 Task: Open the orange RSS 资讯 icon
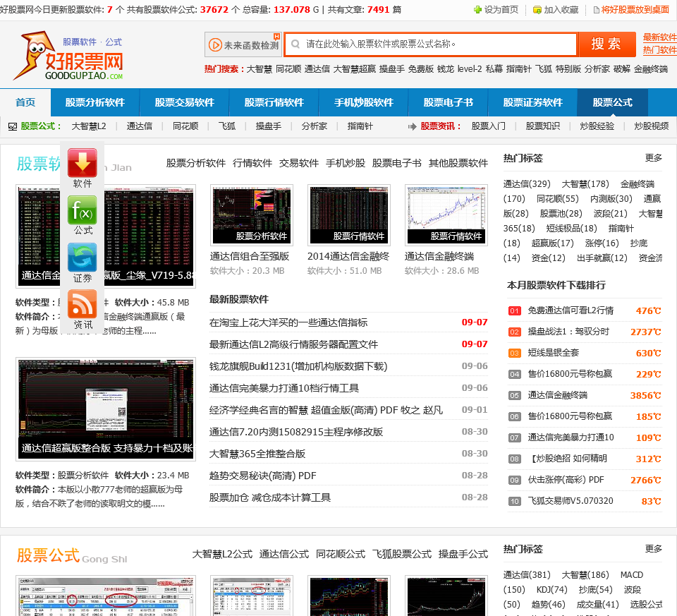click(x=82, y=304)
